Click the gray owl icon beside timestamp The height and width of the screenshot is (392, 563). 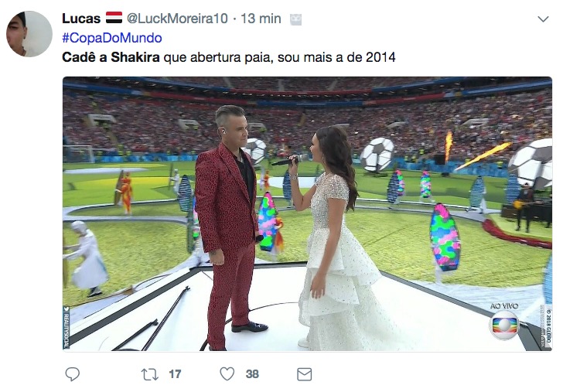(296, 19)
